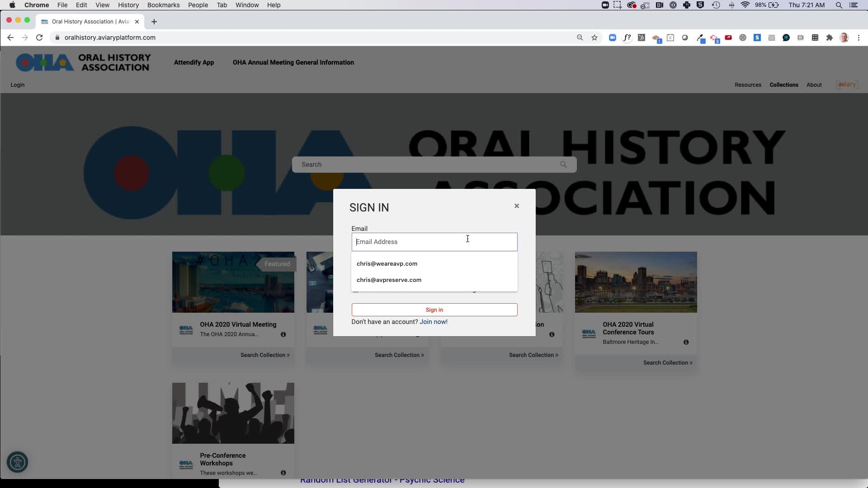
Task: Open the f? font finder extension
Action: coord(627,38)
